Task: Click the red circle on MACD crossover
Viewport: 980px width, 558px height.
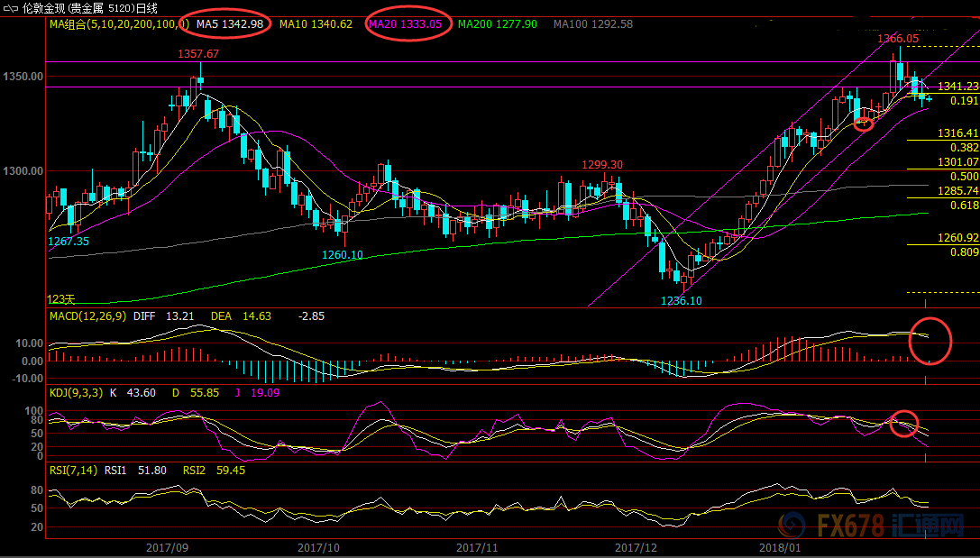Action: point(930,341)
